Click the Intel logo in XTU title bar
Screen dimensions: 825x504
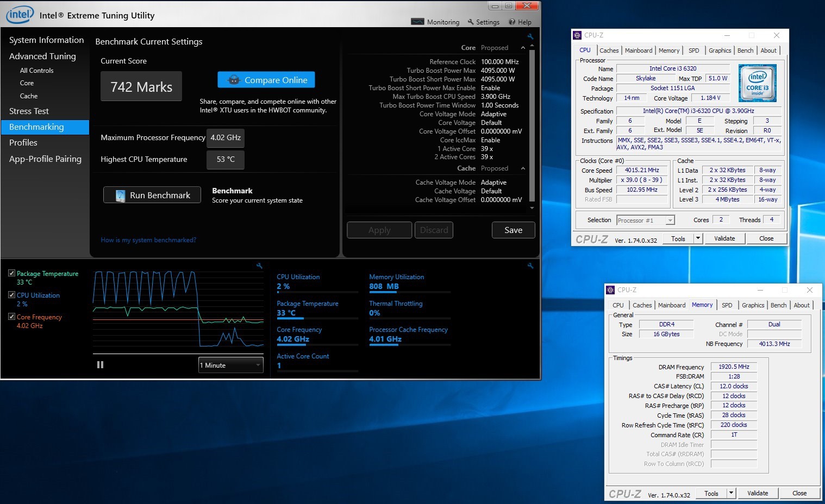[20, 15]
